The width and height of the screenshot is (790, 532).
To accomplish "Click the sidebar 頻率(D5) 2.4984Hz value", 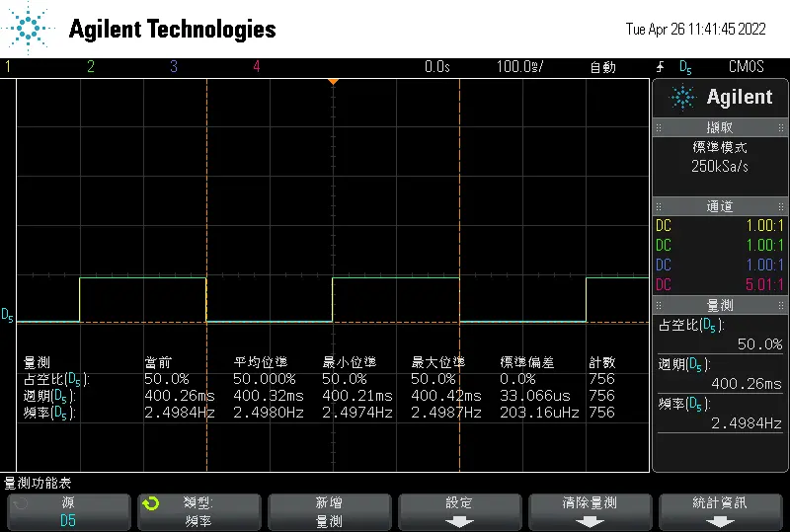I will pyautogui.click(x=747, y=423).
